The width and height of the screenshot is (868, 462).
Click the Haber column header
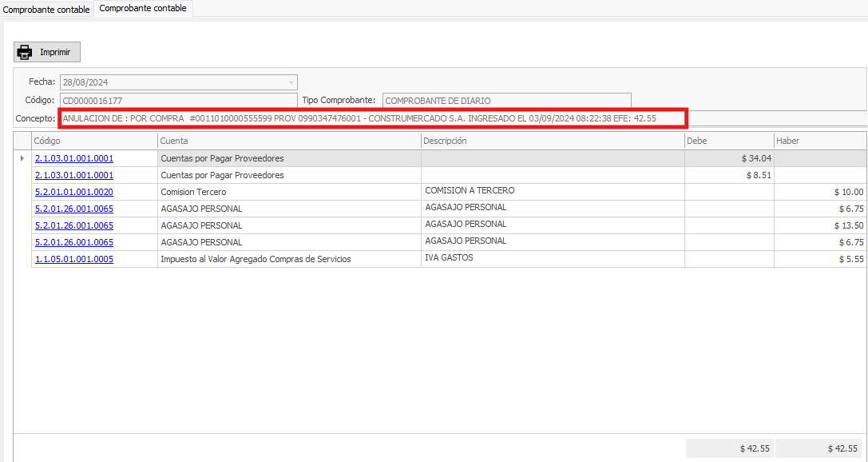pos(819,141)
